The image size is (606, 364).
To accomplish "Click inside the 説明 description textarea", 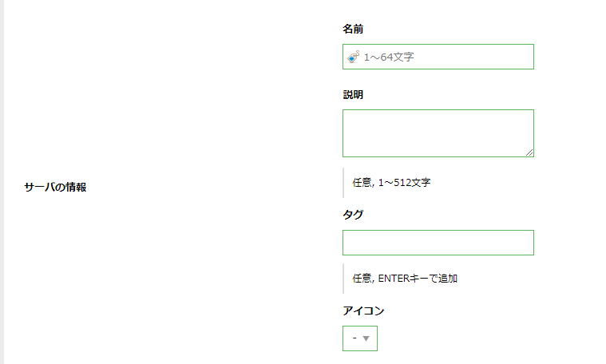I will tap(438, 133).
